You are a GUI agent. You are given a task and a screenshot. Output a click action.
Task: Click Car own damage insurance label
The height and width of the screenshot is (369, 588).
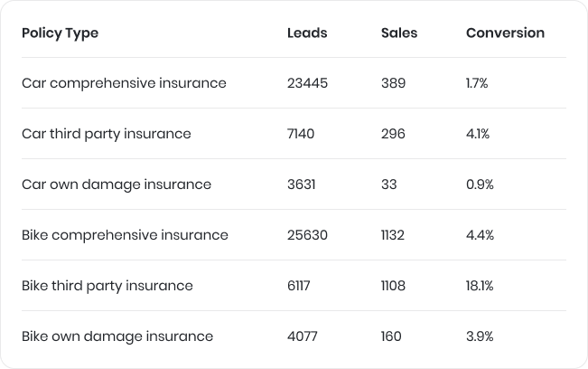click(117, 184)
